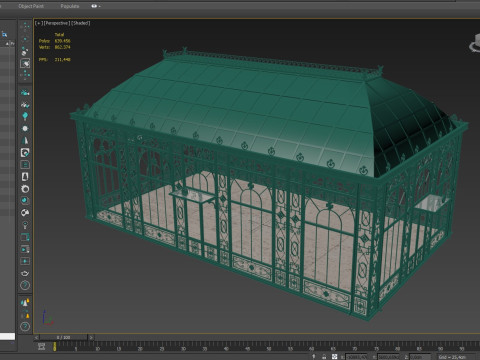Click the white page icon with figure
Screen dimensions: 480x360
coord(25,177)
